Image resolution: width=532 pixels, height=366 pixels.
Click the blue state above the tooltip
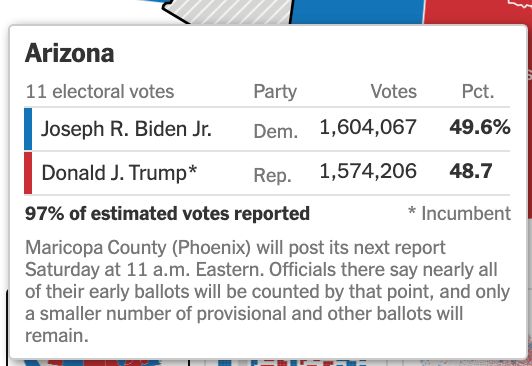tap(357, 12)
